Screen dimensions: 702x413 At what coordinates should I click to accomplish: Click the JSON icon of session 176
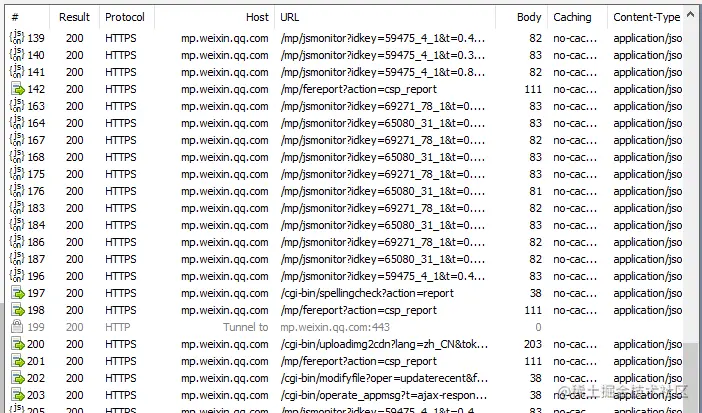[x=17, y=191]
